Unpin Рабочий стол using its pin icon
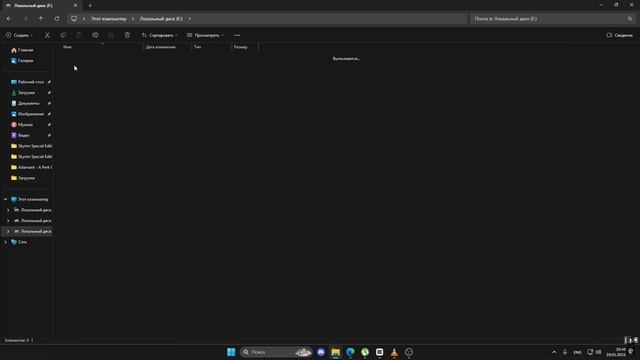The image size is (640, 360). coord(49,82)
